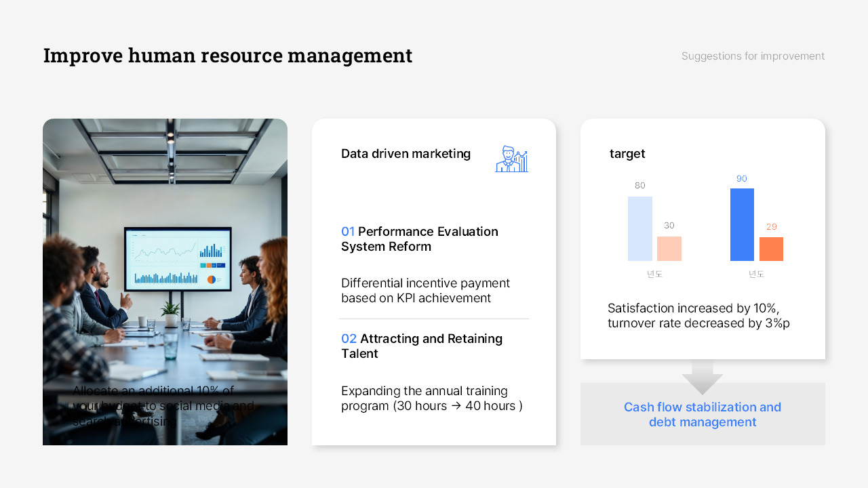Click the '01' numbered marker

click(x=347, y=231)
